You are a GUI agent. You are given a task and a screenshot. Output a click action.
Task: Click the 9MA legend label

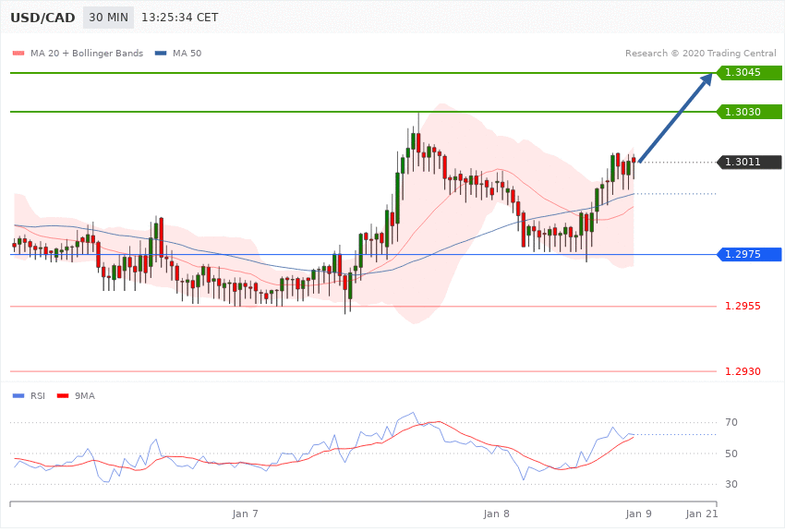click(x=85, y=396)
